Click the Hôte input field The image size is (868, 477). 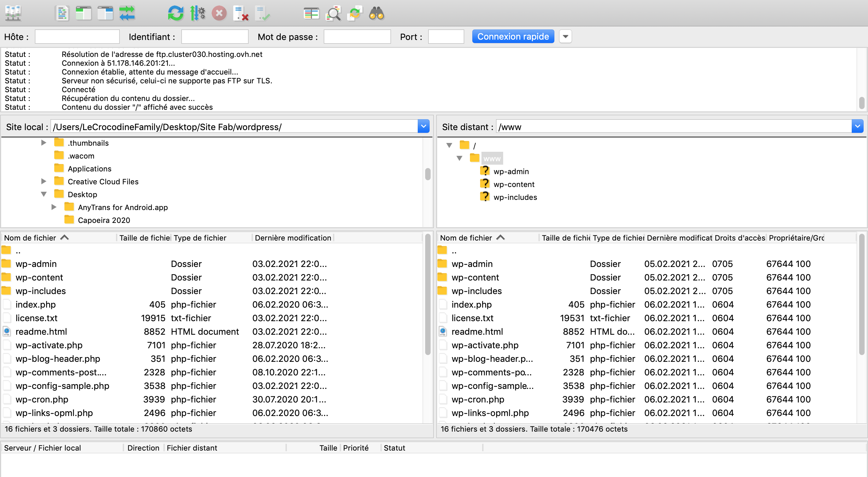[x=77, y=37]
